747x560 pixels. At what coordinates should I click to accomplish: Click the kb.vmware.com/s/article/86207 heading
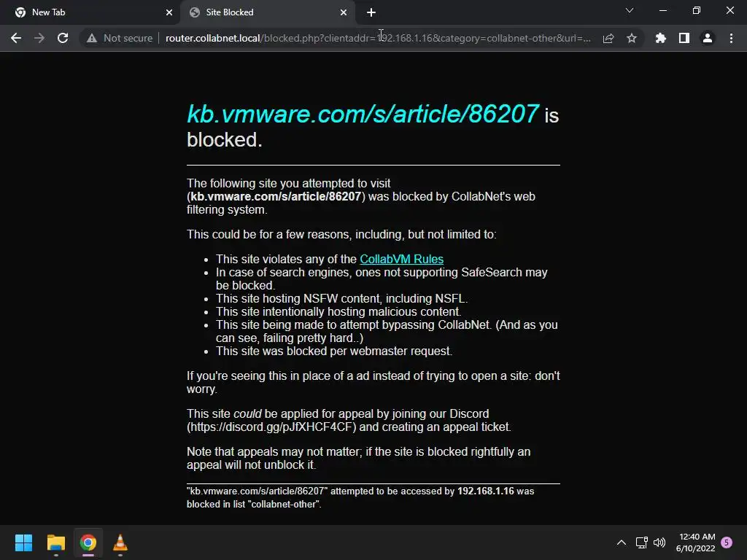click(x=363, y=114)
